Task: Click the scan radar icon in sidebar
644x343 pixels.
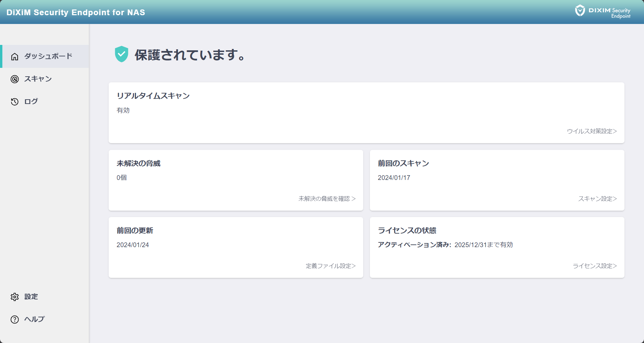Action: tap(15, 79)
